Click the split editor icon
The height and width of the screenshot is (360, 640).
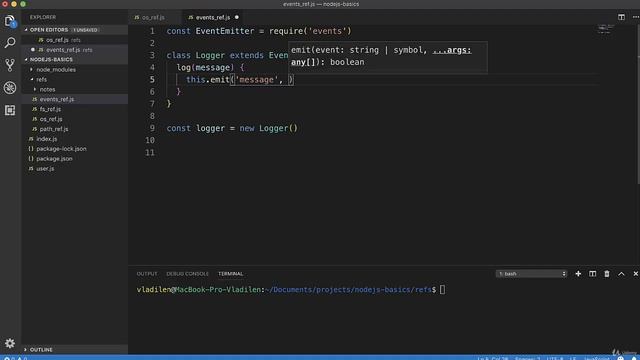tap(621, 17)
